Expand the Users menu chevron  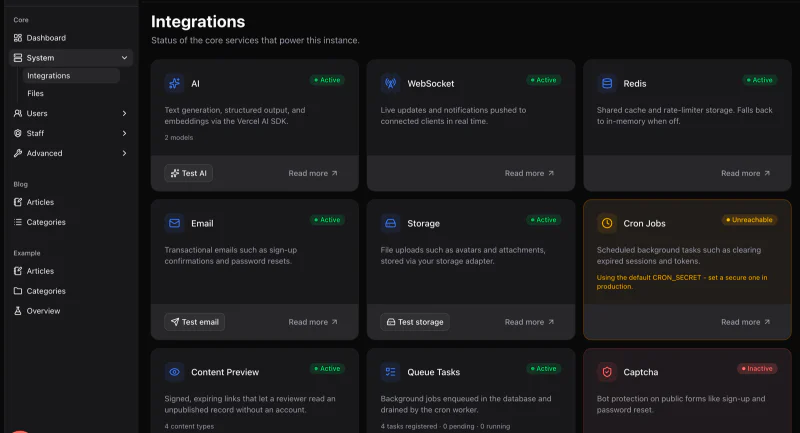124,113
